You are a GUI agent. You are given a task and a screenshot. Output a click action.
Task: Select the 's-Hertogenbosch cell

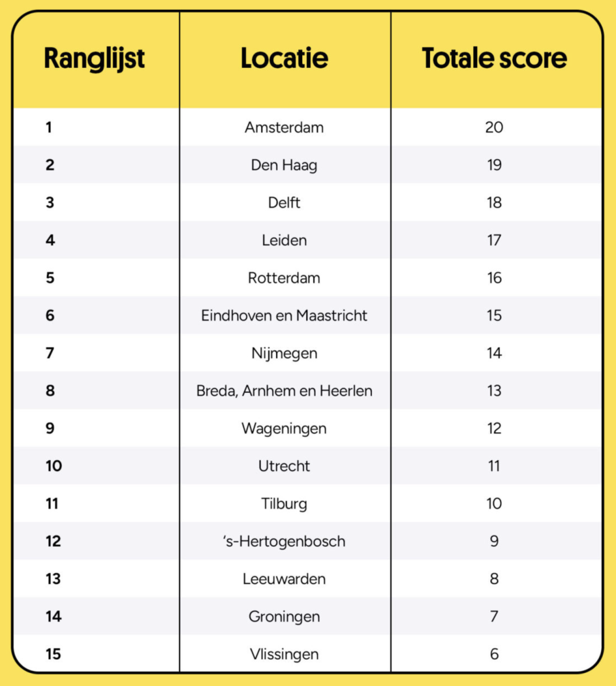[x=284, y=541]
